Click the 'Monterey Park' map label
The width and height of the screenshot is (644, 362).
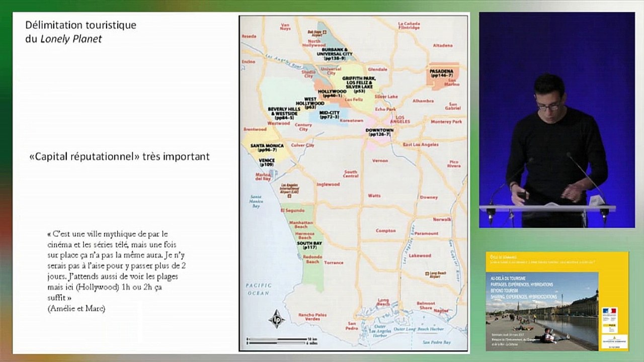click(x=446, y=122)
